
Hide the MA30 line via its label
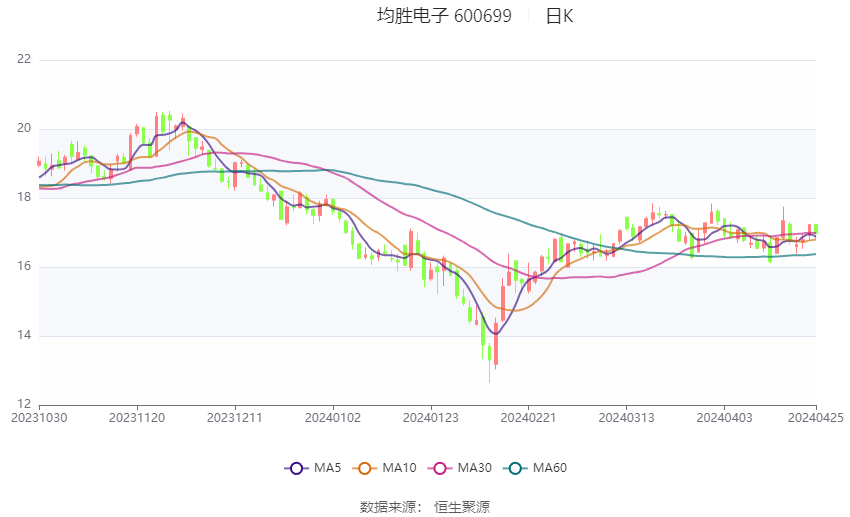pos(475,468)
